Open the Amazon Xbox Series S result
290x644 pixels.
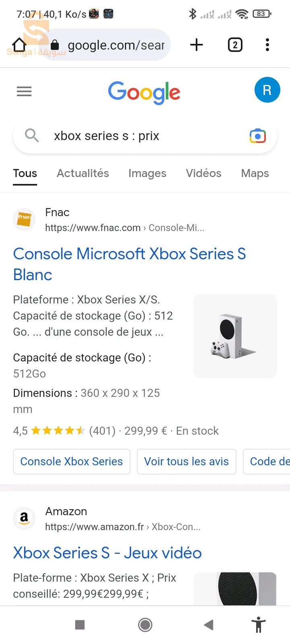pyautogui.click(x=108, y=553)
